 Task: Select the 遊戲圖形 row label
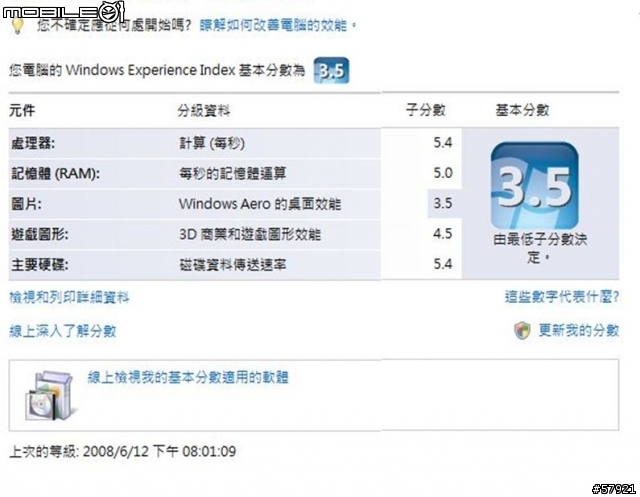[40, 235]
